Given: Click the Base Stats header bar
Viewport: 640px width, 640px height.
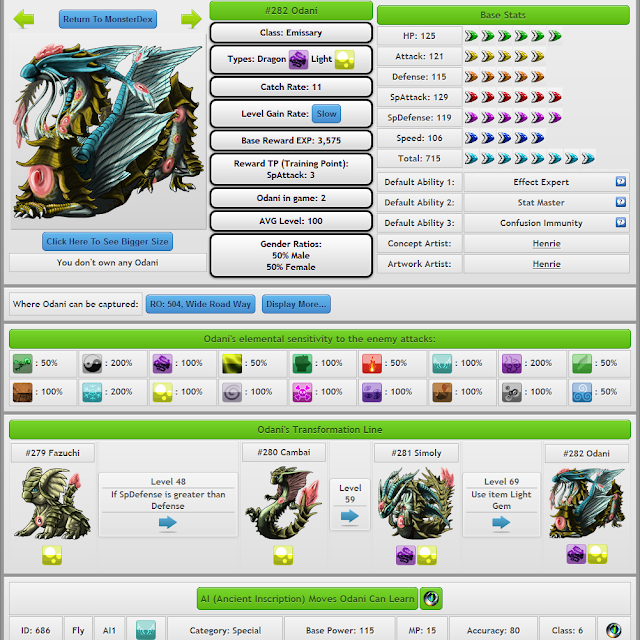Looking at the screenshot, I should [503, 15].
